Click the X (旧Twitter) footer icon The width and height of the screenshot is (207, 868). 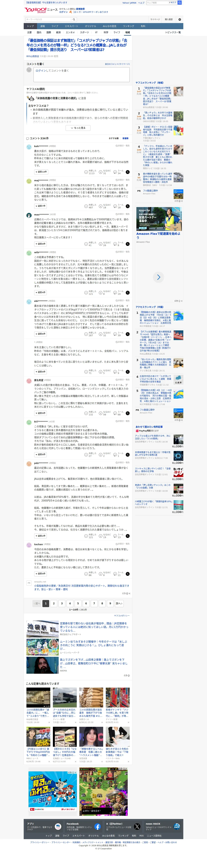[x=137, y=827]
